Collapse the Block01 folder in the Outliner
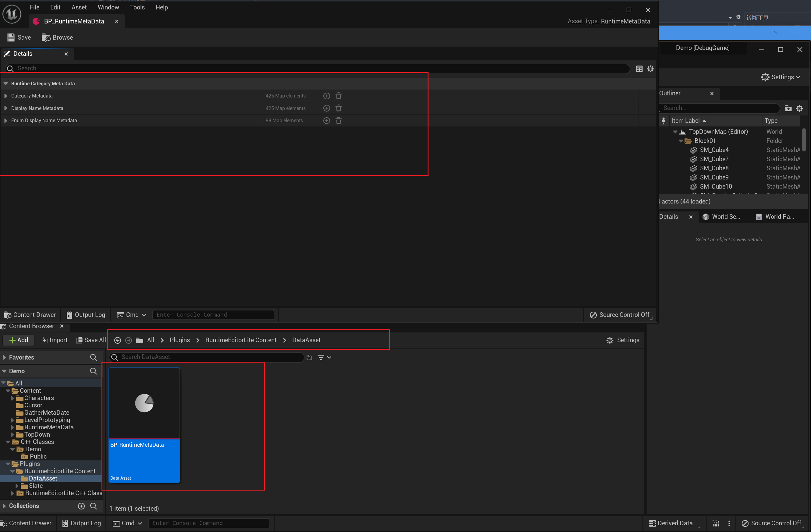Screen dimensions: 811x532 (x=681, y=140)
